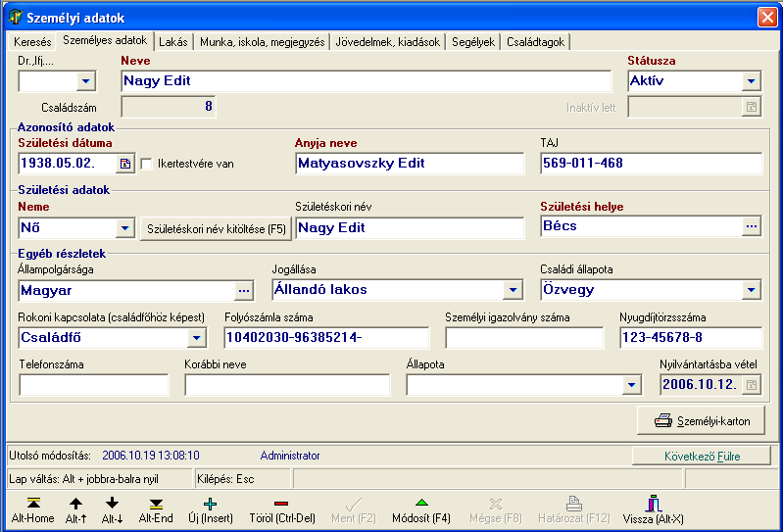This screenshot has width=783, height=532.
Task: Click Anyja neve field Matyasovszky Edit
Action: click(x=410, y=164)
